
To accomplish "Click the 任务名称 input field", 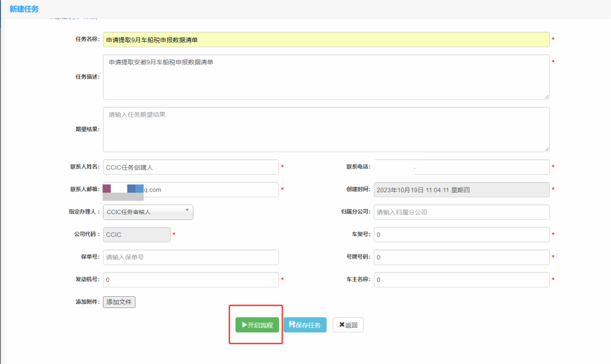I will 326,40.
